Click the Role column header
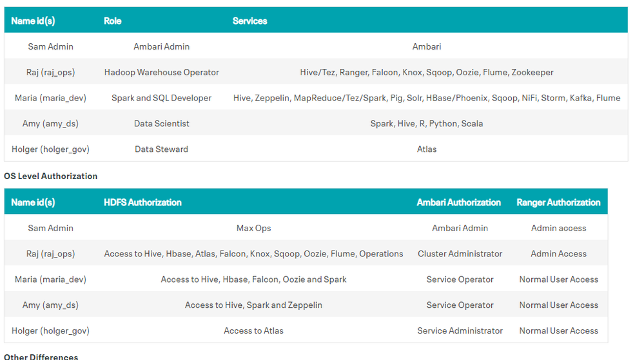 click(x=113, y=21)
